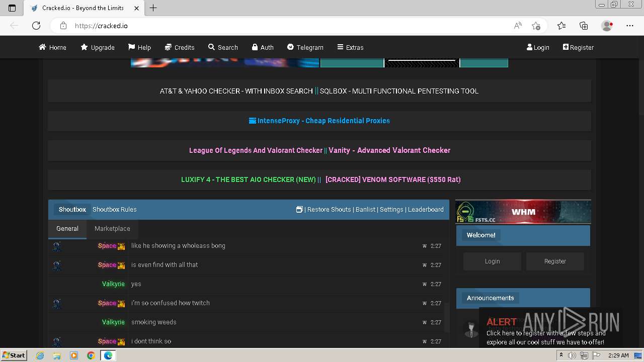
Task: Click Register in top navigation
Action: 578,47
